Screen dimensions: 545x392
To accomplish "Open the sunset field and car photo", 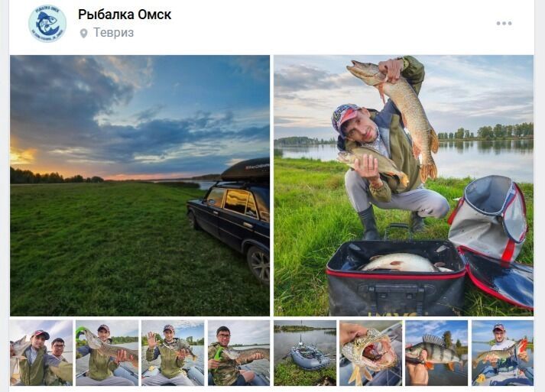I will (140, 185).
